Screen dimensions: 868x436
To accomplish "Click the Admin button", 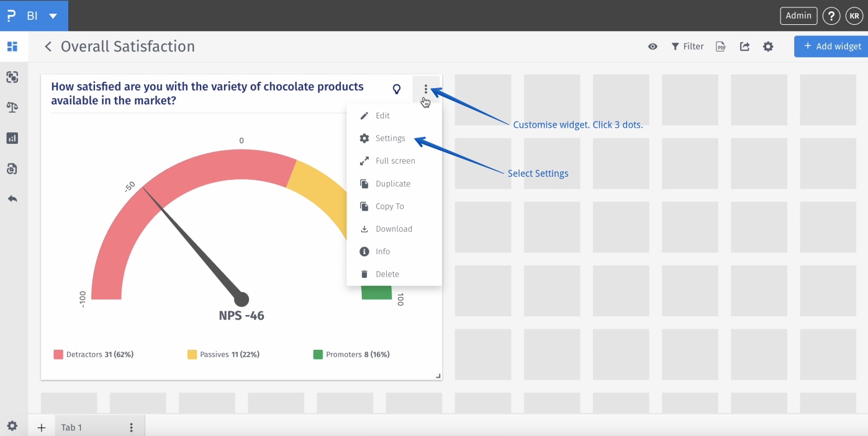I will 798,16.
